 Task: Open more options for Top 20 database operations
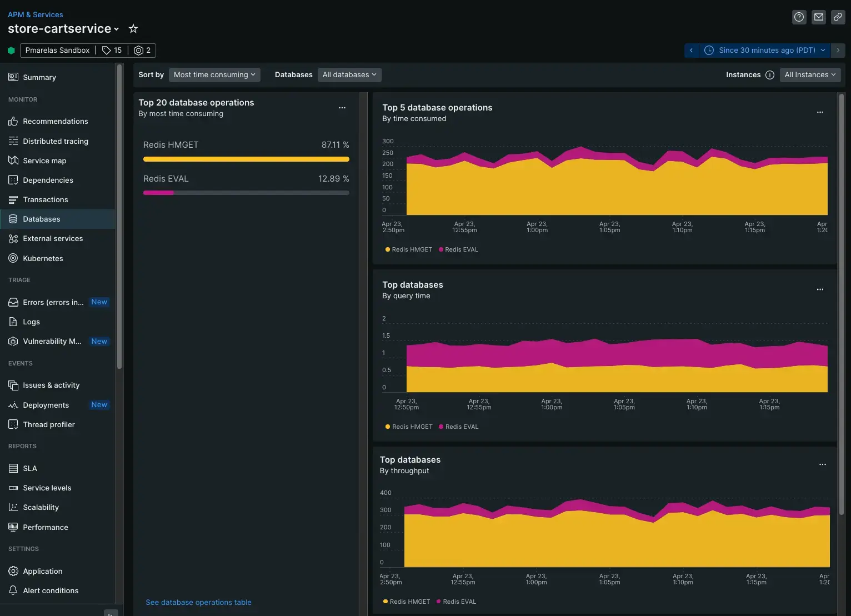point(342,108)
